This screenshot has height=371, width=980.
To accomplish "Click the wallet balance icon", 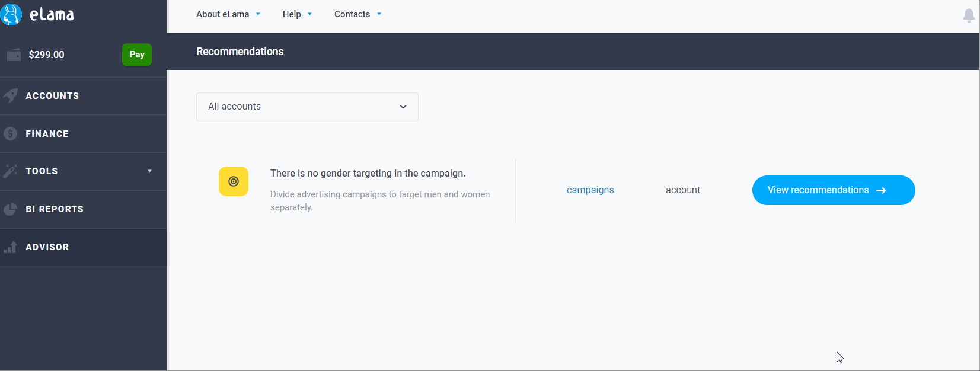I will point(14,55).
